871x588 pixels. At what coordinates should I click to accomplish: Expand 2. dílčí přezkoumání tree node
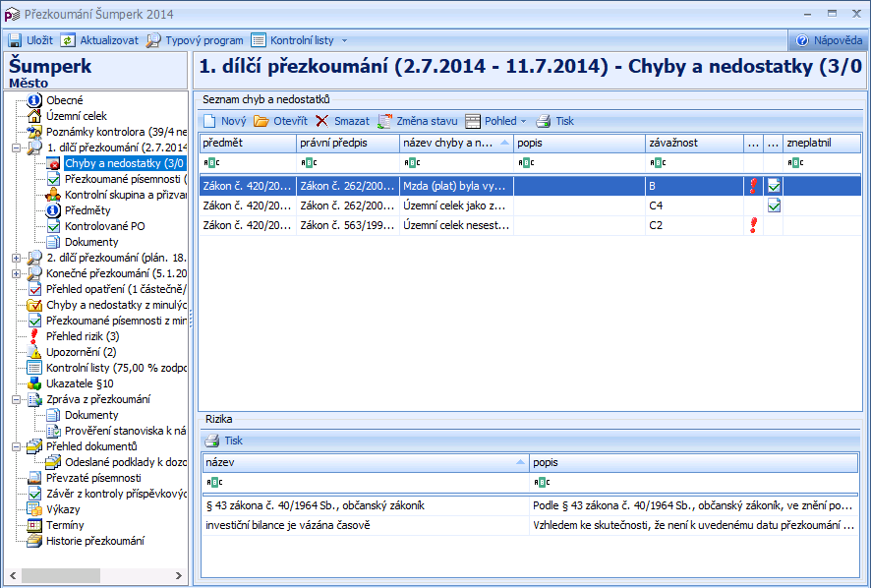(16, 258)
